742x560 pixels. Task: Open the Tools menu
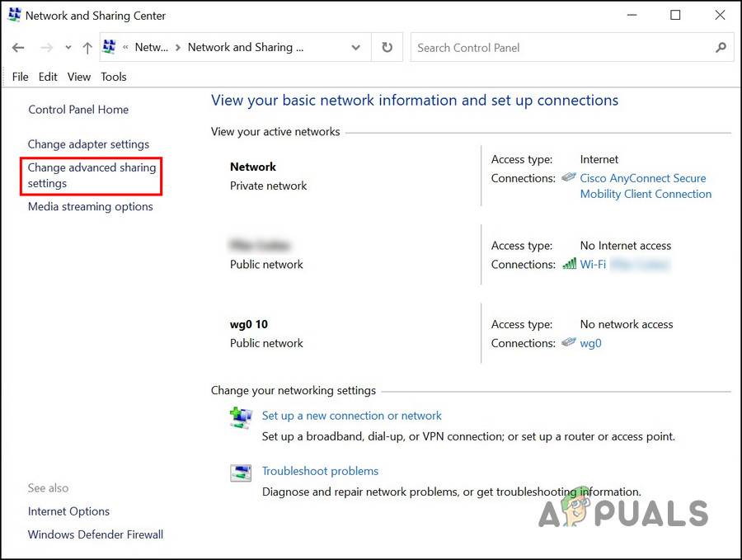(113, 76)
